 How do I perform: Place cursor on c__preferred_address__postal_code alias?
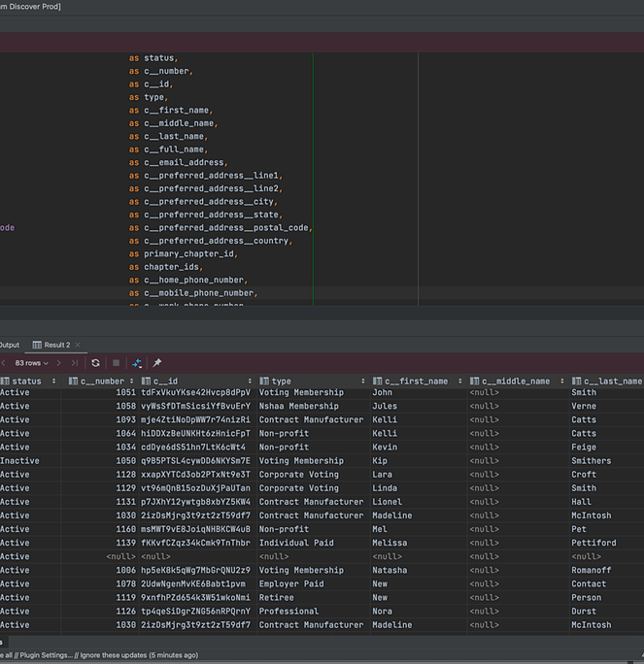pos(228,228)
